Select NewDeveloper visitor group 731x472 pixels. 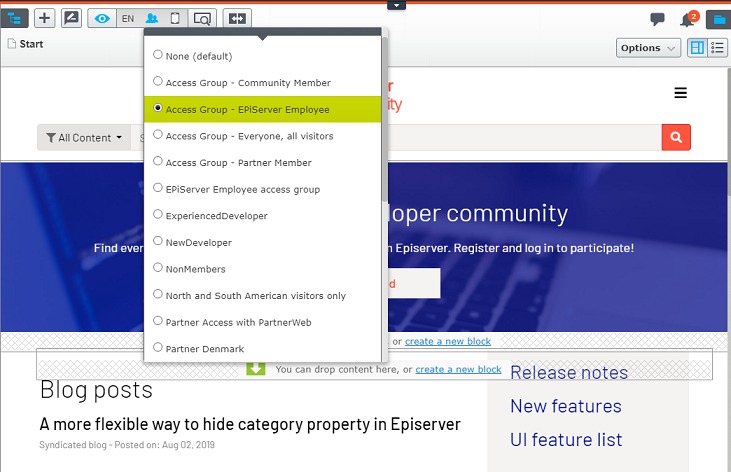[x=262, y=242]
